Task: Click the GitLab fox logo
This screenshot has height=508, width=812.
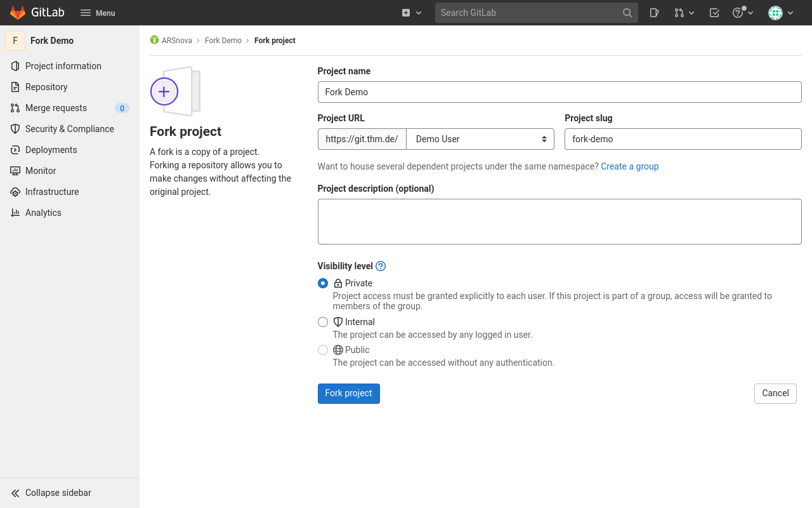Action: click(x=18, y=13)
